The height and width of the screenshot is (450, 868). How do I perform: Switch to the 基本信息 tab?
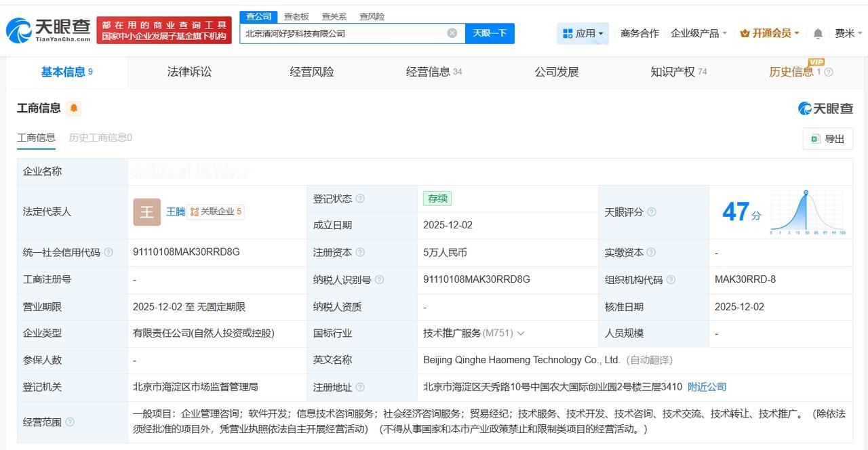66,72
